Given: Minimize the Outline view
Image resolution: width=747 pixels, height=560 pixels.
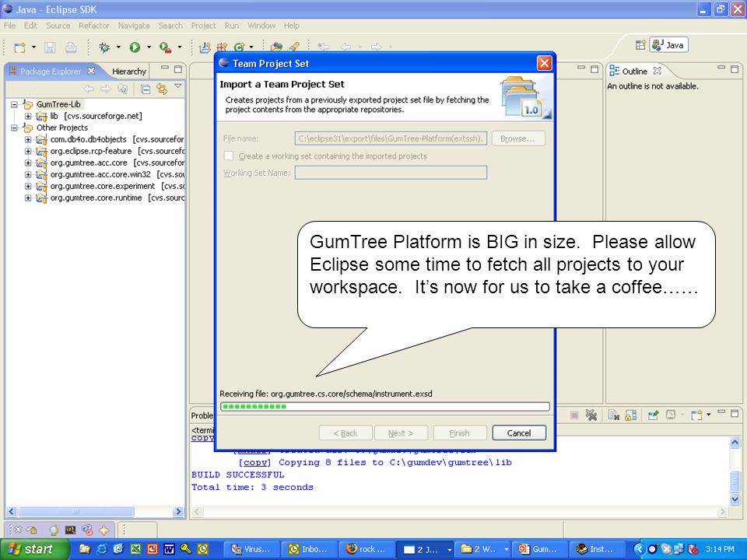Looking at the screenshot, I should click(721, 68).
